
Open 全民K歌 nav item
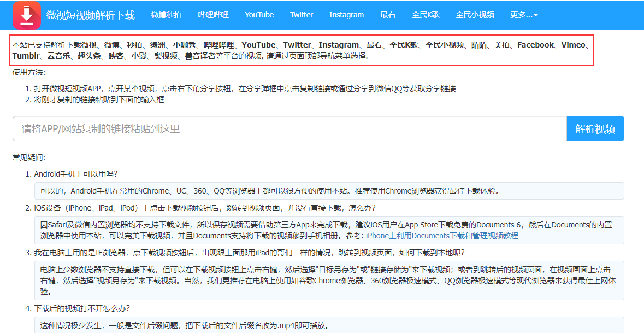pos(426,15)
